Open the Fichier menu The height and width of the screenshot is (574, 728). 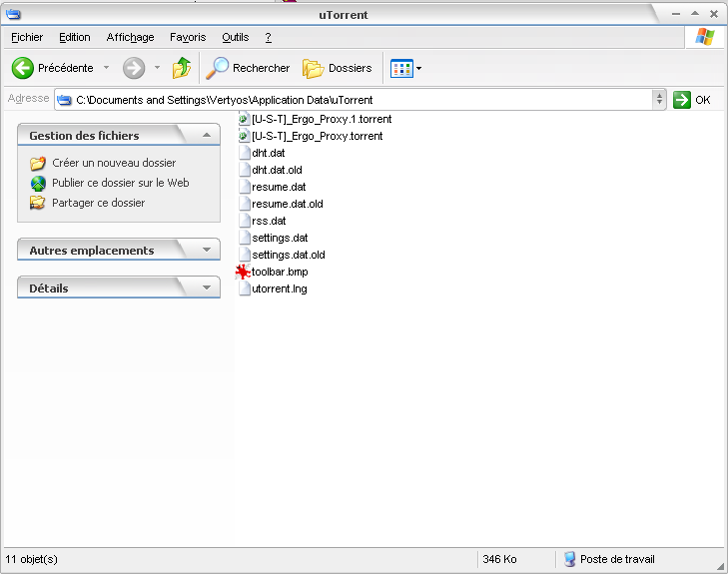pyautogui.click(x=27, y=37)
